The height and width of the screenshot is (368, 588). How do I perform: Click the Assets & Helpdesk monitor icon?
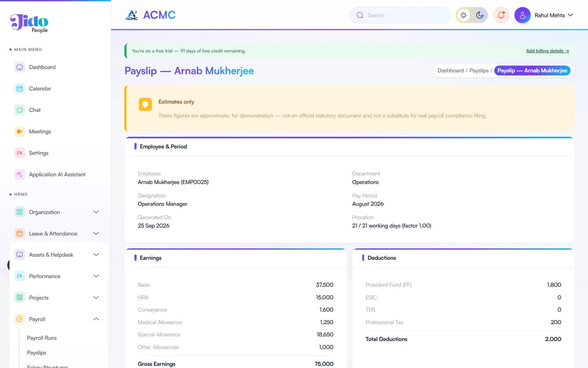[19, 255]
